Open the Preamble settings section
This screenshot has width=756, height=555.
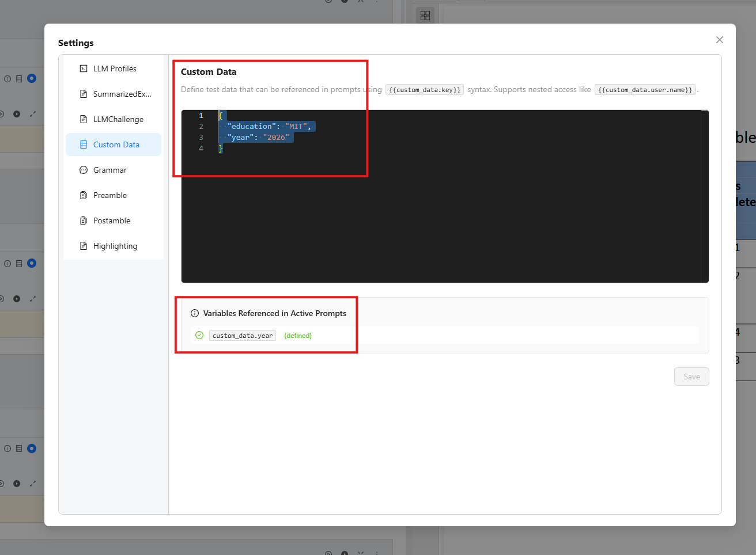pyautogui.click(x=109, y=195)
